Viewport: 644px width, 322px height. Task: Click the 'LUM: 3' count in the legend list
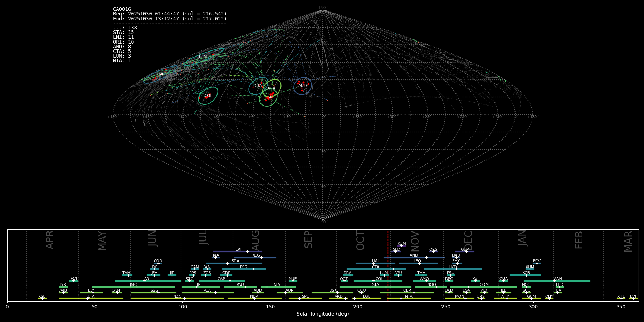[x=122, y=56]
